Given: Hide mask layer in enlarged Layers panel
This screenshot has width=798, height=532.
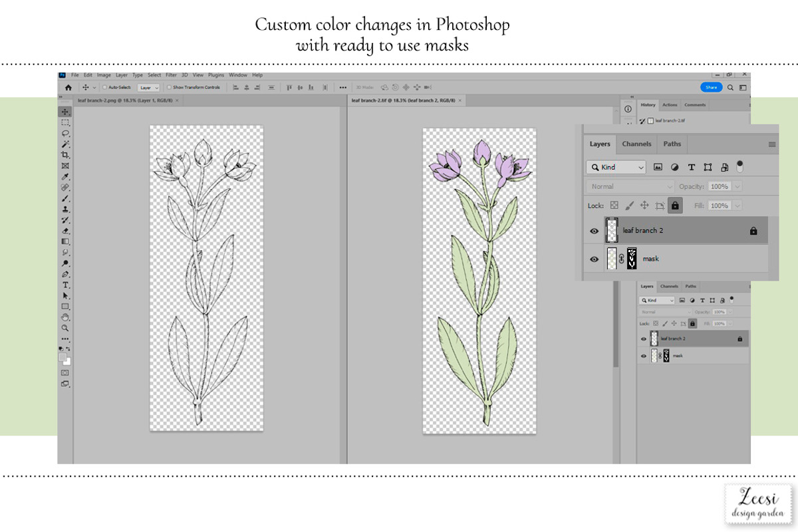Looking at the screenshot, I should point(595,259).
